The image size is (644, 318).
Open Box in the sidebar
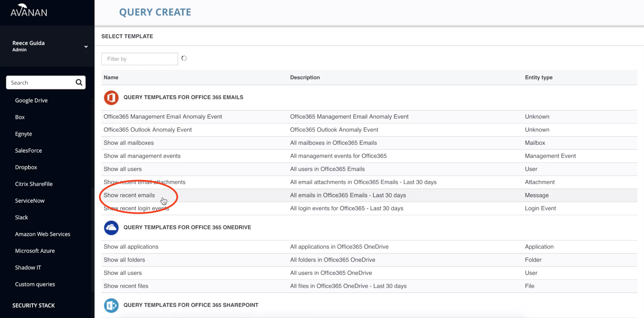(20, 117)
